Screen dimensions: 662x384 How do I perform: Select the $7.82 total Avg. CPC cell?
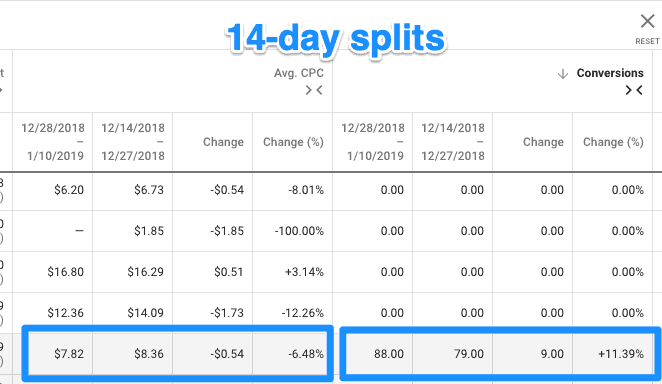(x=69, y=354)
